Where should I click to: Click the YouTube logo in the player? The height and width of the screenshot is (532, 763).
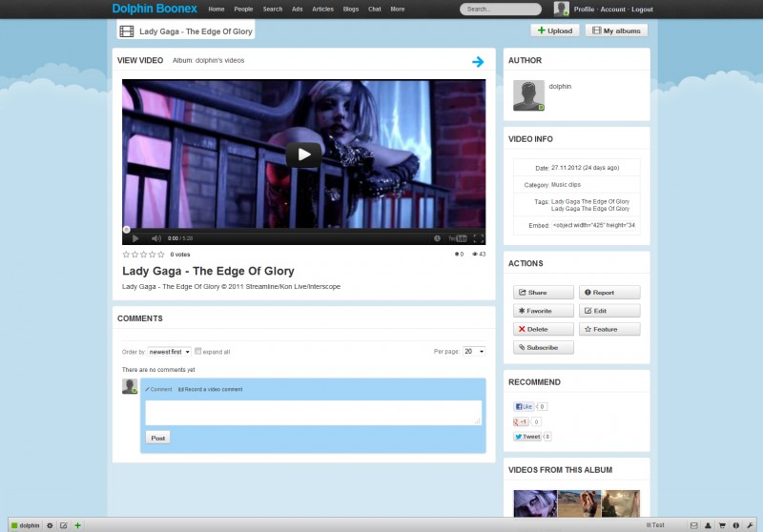pyautogui.click(x=458, y=238)
